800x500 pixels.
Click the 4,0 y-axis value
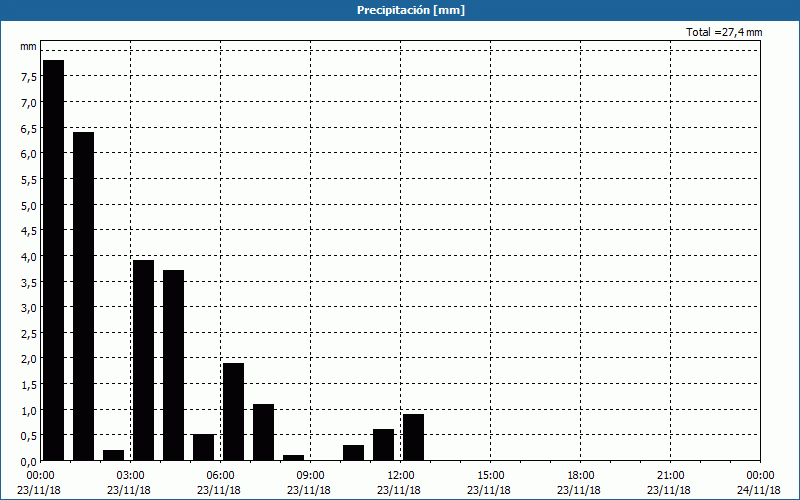click(x=29, y=256)
